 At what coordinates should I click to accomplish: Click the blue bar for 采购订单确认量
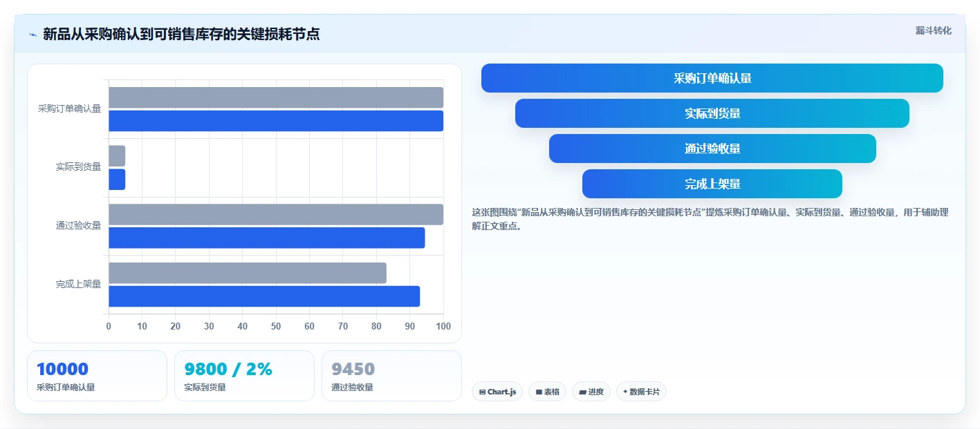276,121
